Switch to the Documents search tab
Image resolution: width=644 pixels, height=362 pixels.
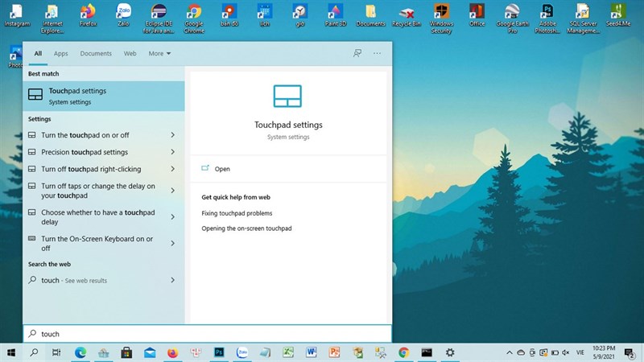tap(96, 54)
